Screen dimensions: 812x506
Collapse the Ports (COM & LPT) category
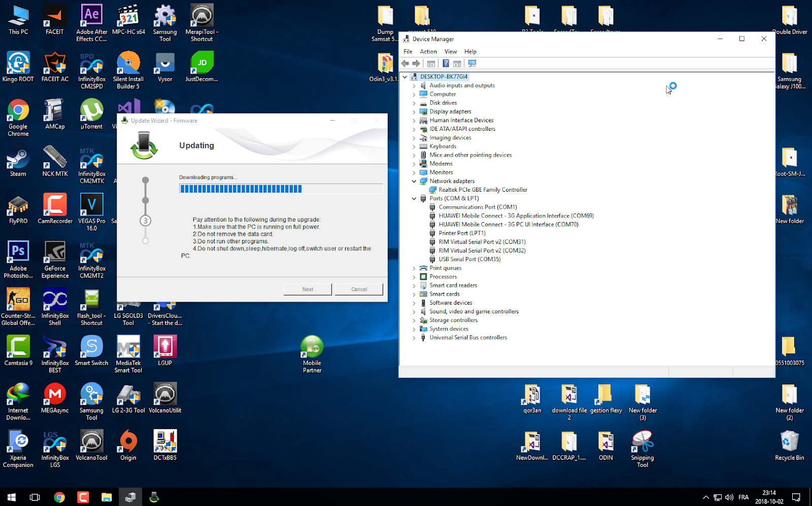point(414,198)
